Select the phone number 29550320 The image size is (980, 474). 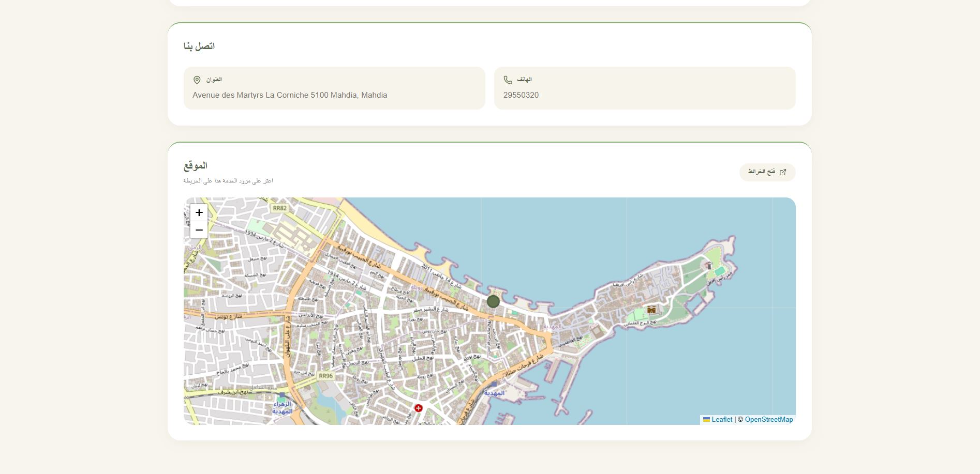click(x=521, y=95)
